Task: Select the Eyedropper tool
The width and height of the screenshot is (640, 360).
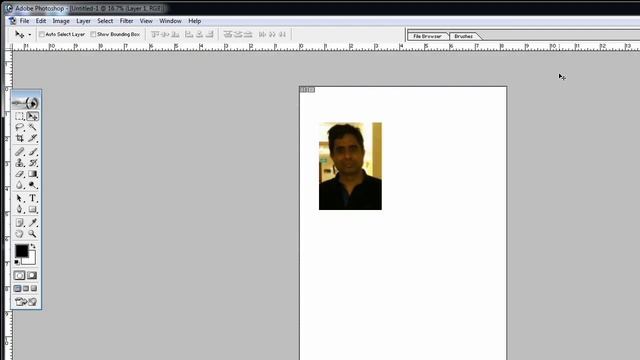Action: click(32, 222)
